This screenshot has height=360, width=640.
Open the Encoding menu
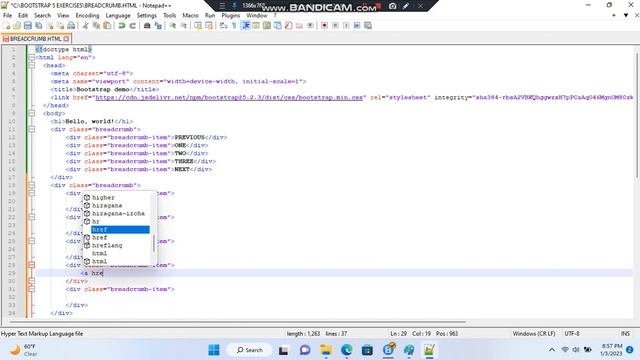coord(87,15)
